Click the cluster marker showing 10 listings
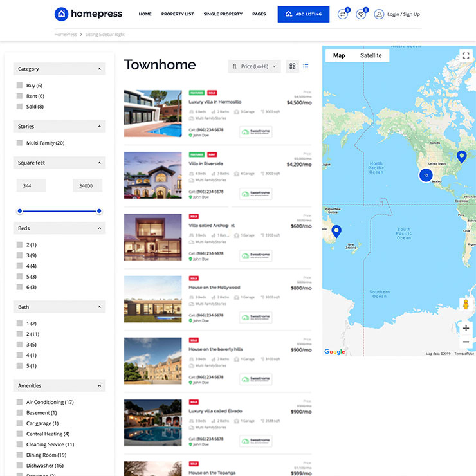Image resolution: width=476 pixels, height=476 pixels. [x=425, y=174]
